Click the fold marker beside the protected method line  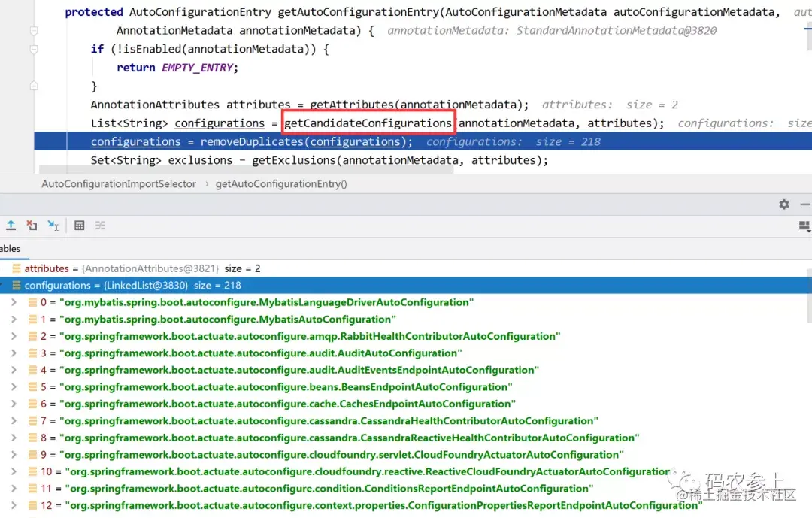coord(34,31)
